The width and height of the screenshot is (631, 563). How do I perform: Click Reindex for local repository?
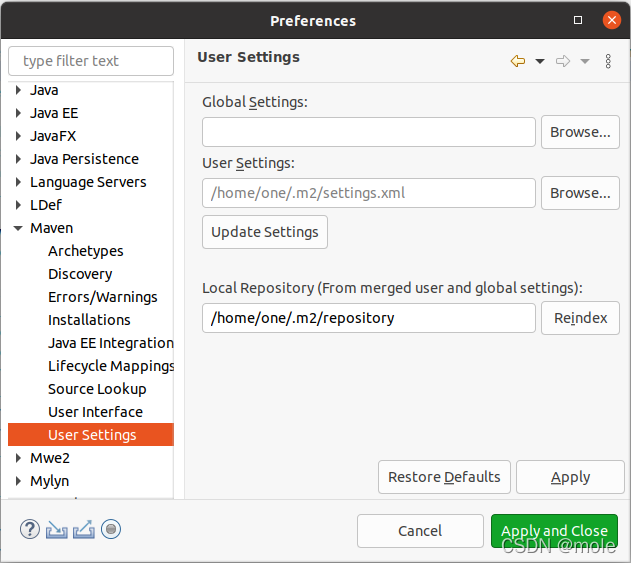(x=580, y=318)
